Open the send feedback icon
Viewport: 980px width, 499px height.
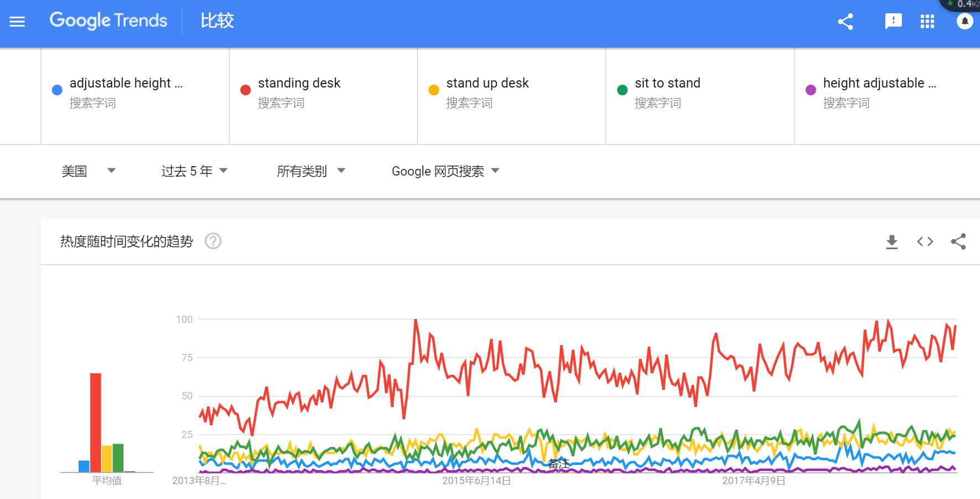(x=893, y=22)
